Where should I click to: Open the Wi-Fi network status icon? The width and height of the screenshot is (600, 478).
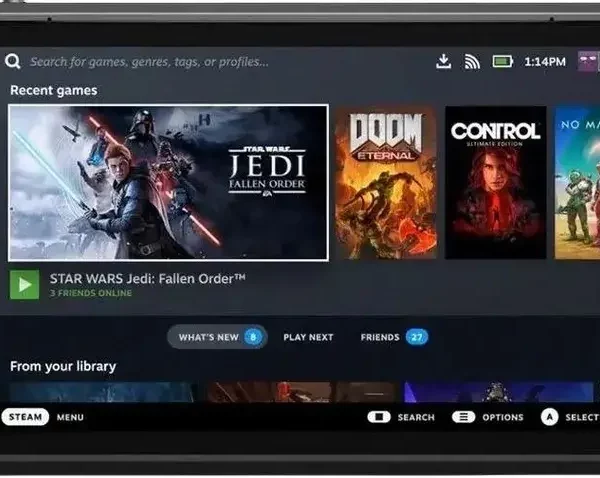coord(472,62)
